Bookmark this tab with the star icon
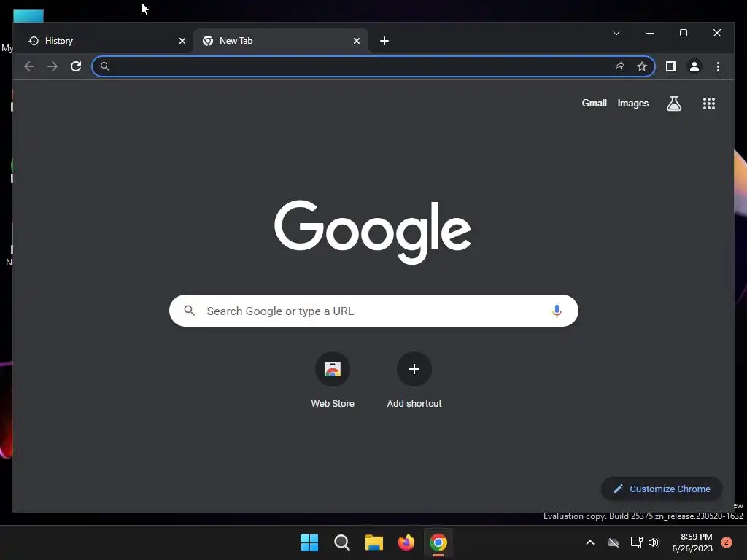The image size is (747, 560). pos(642,66)
